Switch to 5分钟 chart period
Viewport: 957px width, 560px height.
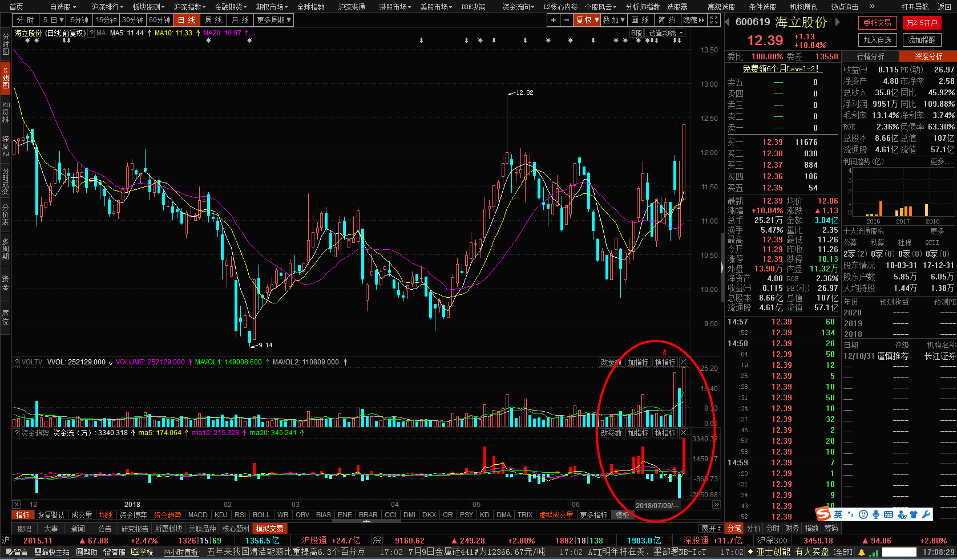click(80, 20)
